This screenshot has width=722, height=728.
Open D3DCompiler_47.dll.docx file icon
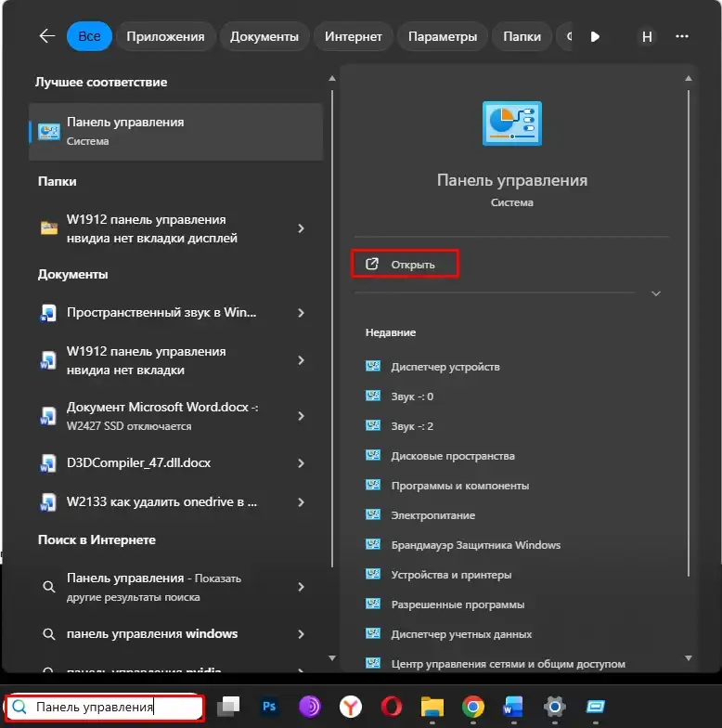48,463
